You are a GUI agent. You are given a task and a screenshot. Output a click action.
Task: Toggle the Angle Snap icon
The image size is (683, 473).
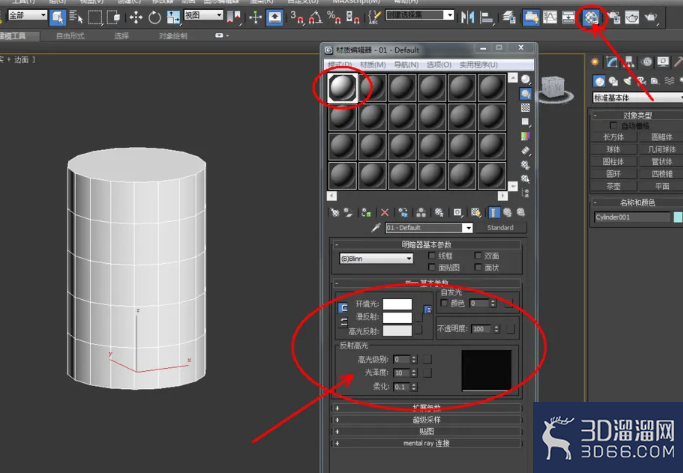click(315, 18)
